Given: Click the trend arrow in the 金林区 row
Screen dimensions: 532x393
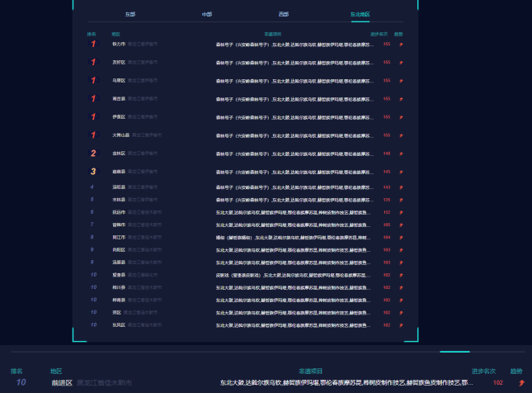Looking at the screenshot, I should pyautogui.click(x=401, y=153).
